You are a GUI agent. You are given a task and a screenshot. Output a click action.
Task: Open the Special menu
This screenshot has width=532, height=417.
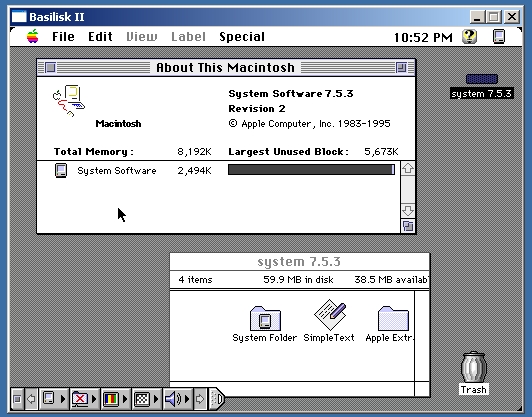242,37
